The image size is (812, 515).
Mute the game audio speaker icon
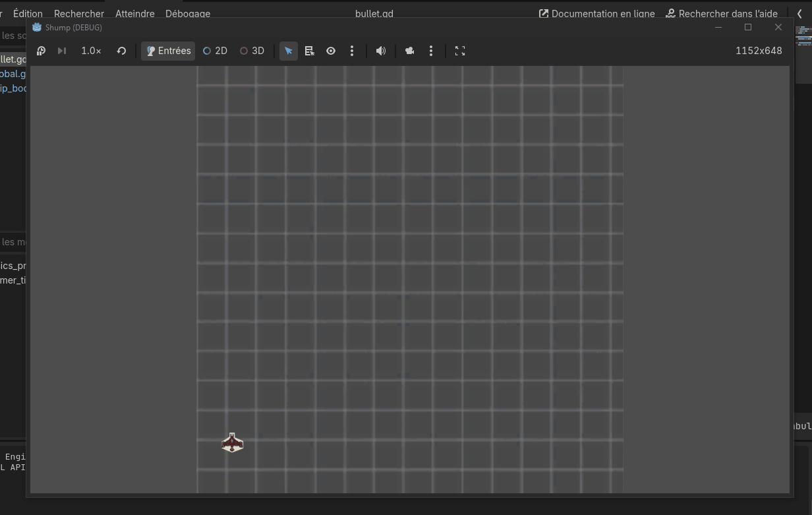381,51
